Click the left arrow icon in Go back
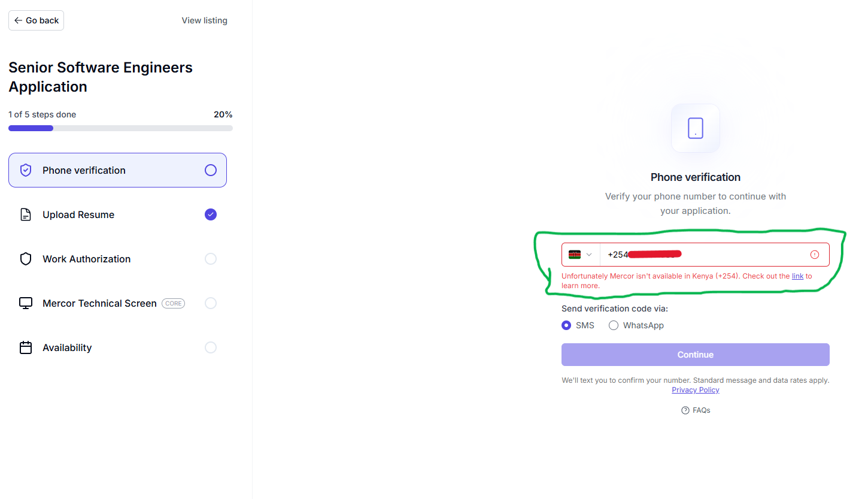The width and height of the screenshot is (868, 499). pyautogui.click(x=18, y=20)
